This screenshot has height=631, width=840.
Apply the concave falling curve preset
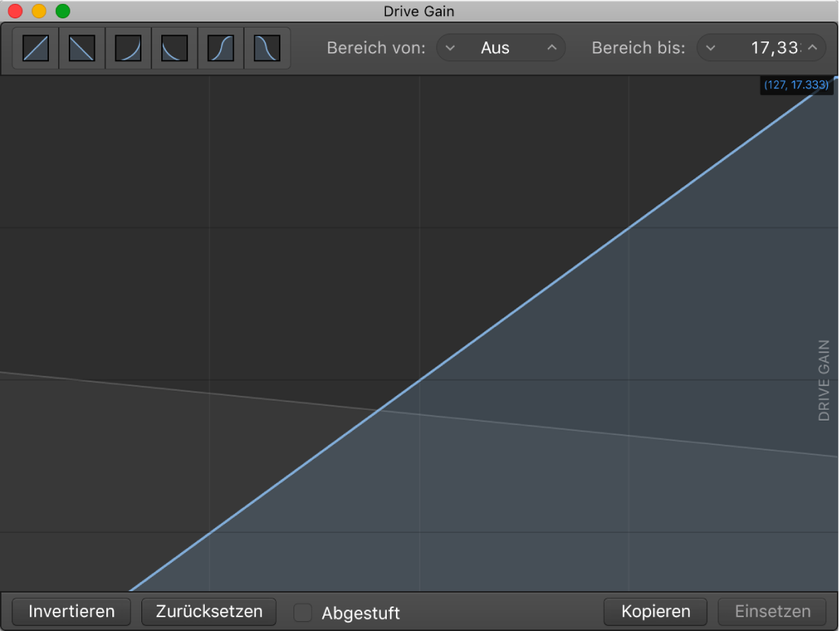pos(174,47)
